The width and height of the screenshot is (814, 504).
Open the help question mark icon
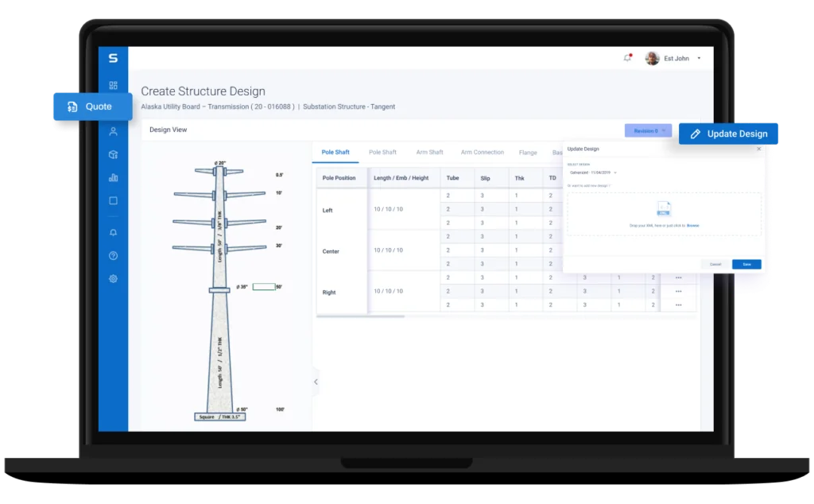113,256
